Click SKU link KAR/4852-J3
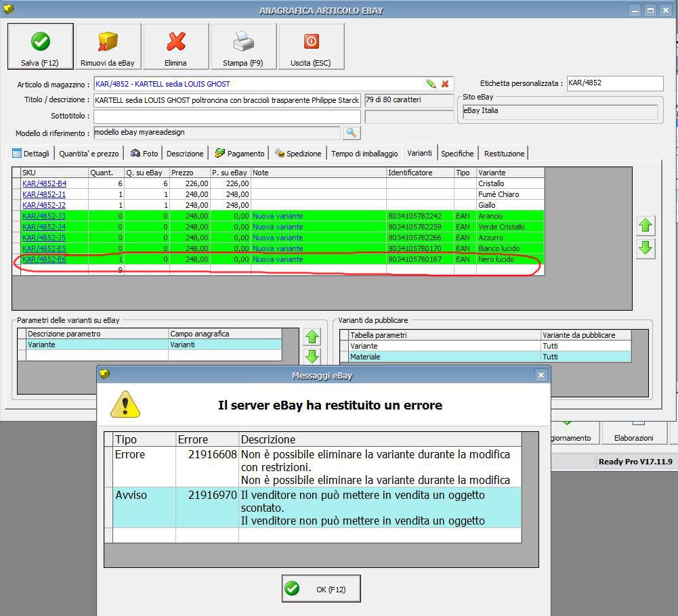678x616 pixels. 44,216
